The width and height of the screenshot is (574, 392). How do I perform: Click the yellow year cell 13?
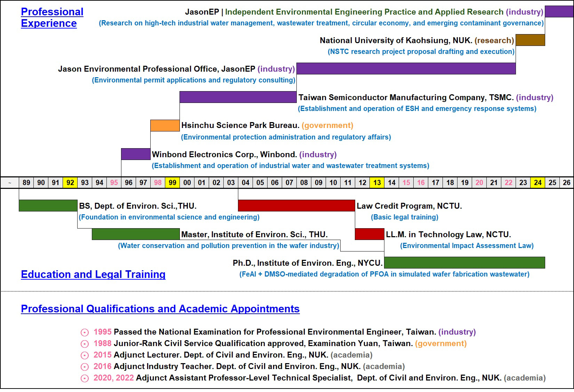click(377, 183)
